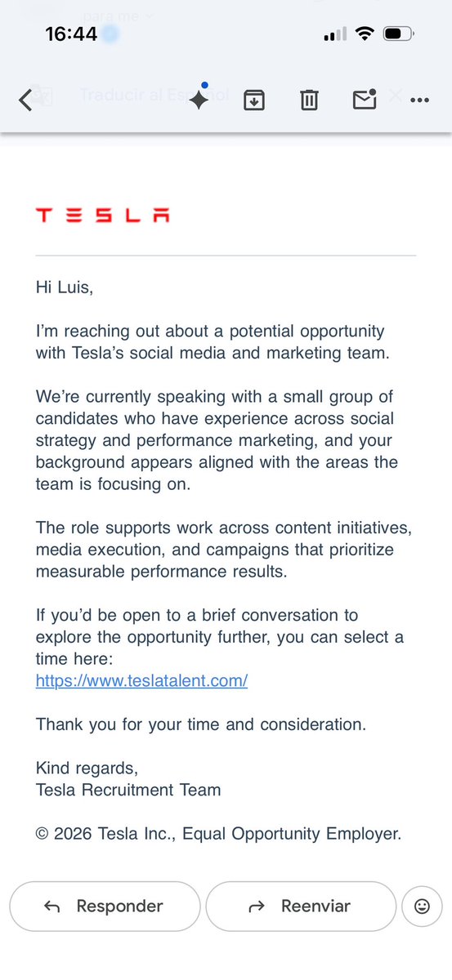The width and height of the screenshot is (452, 980).
Task: Tap the Reenviar button
Action: [x=301, y=906]
